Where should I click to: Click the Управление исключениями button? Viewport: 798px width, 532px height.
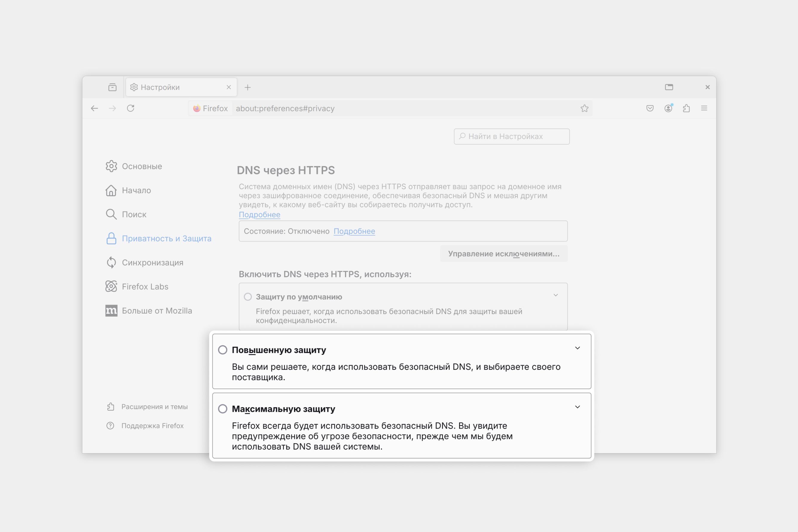point(504,254)
